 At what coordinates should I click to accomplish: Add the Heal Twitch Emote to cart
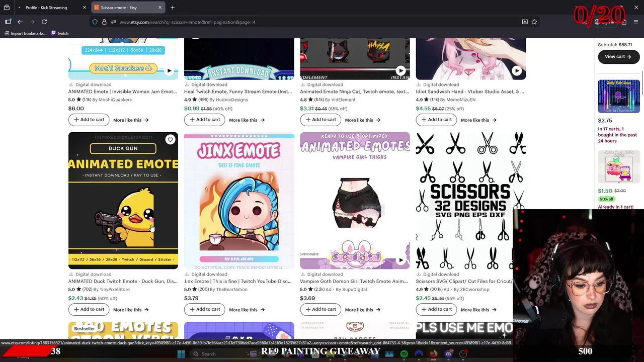[205, 120]
